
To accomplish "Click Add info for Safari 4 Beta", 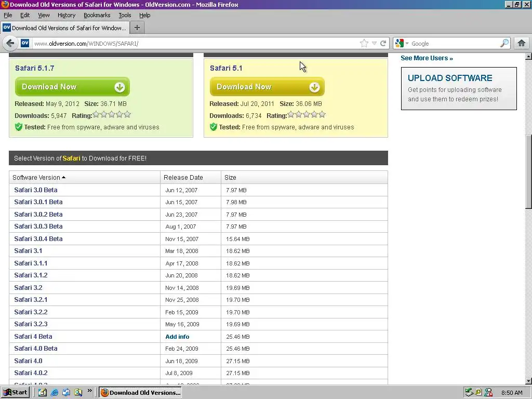I will tap(177, 337).
